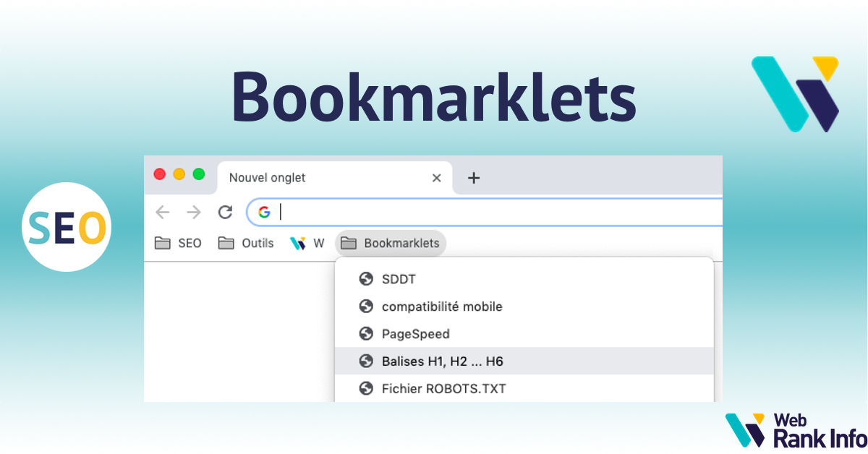Screen dimensions: 868x454
Task: Expand the SEO bookmarks folder
Action: [177, 243]
